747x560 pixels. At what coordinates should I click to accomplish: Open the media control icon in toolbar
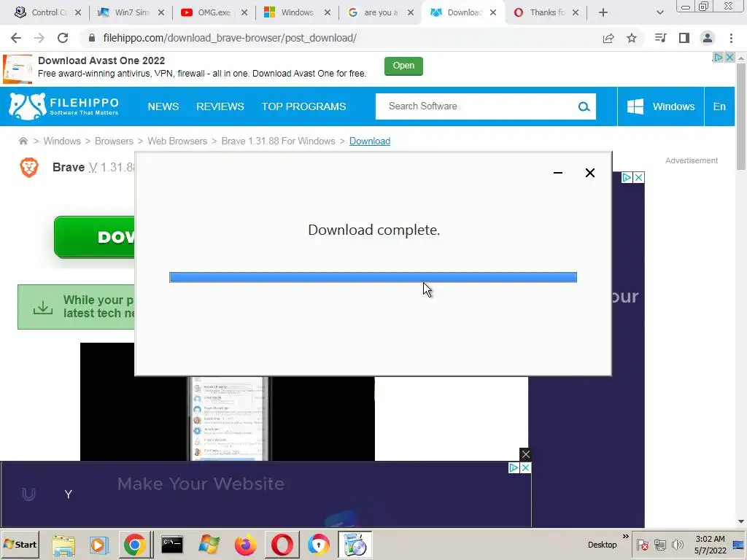tap(660, 38)
